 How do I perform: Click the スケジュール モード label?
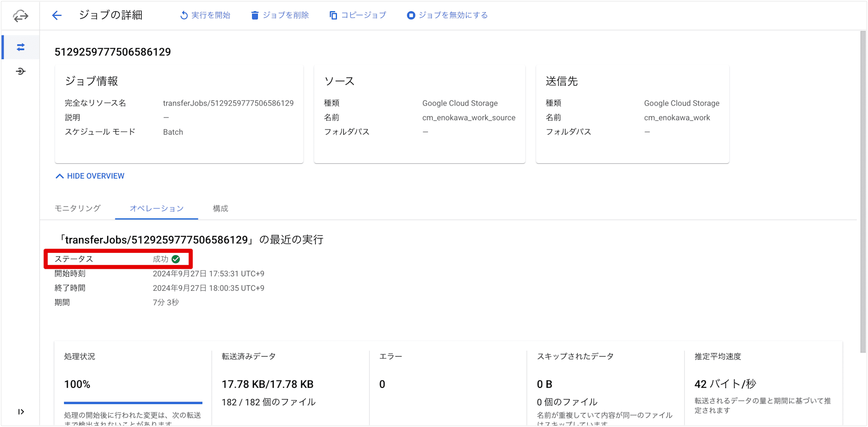(100, 132)
